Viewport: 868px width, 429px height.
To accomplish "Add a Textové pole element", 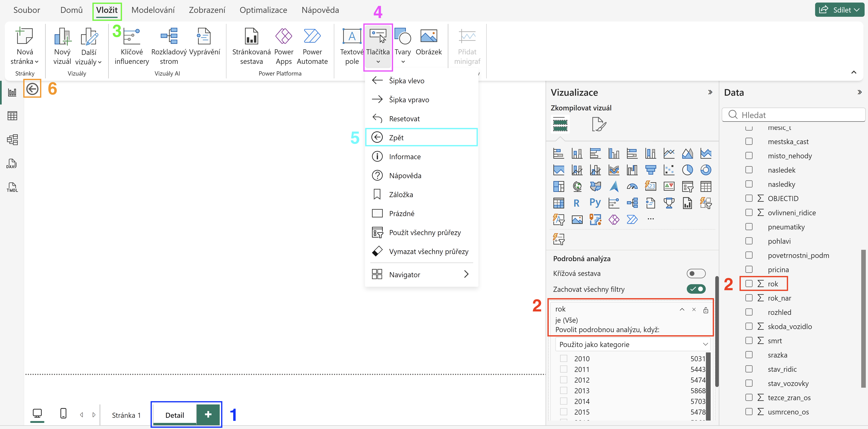I will [352, 46].
